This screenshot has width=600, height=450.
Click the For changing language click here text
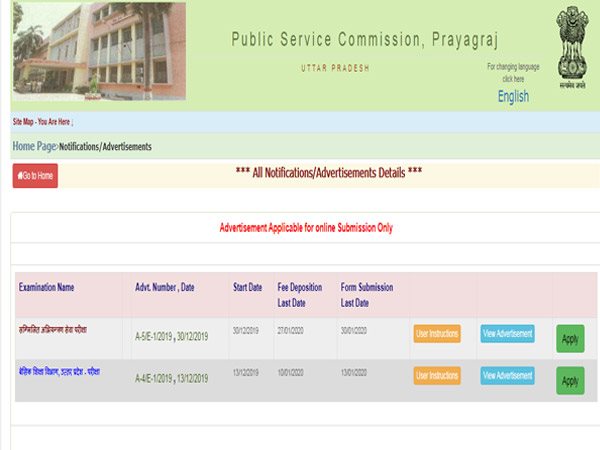[513, 73]
